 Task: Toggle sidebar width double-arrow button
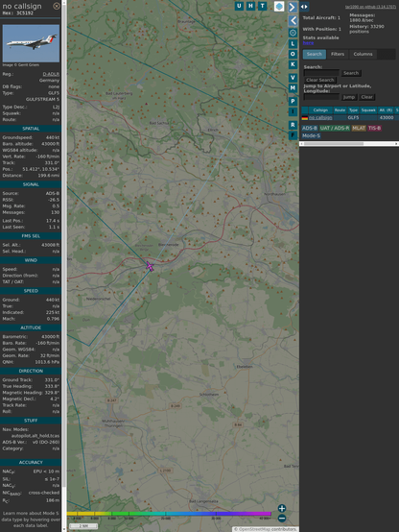[304, 7]
